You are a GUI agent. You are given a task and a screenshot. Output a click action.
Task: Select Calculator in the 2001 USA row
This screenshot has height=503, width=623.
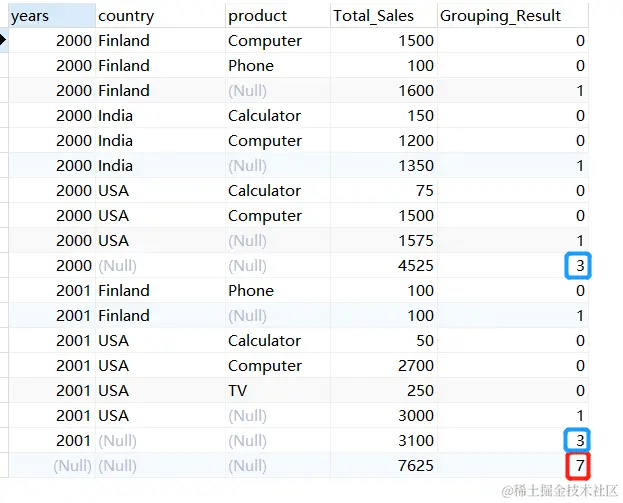(278, 340)
